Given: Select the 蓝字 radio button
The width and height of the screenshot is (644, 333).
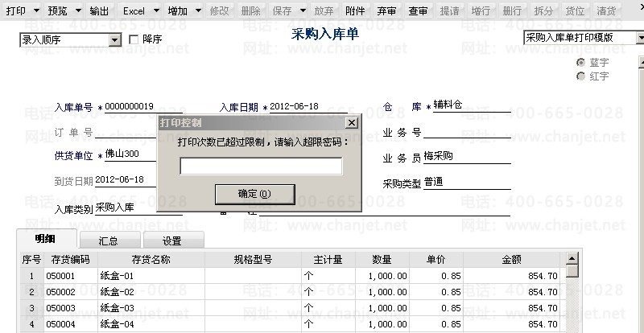Looking at the screenshot, I should [x=580, y=63].
